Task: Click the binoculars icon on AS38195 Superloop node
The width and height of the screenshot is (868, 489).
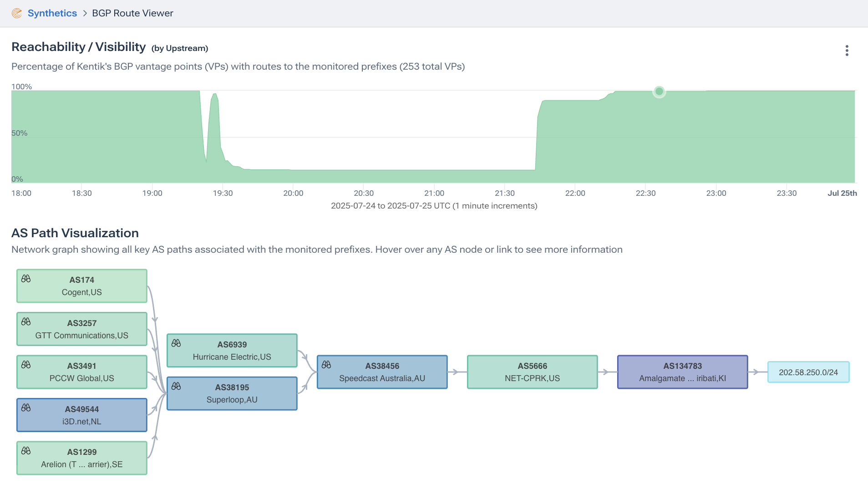Action: pyautogui.click(x=176, y=386)
